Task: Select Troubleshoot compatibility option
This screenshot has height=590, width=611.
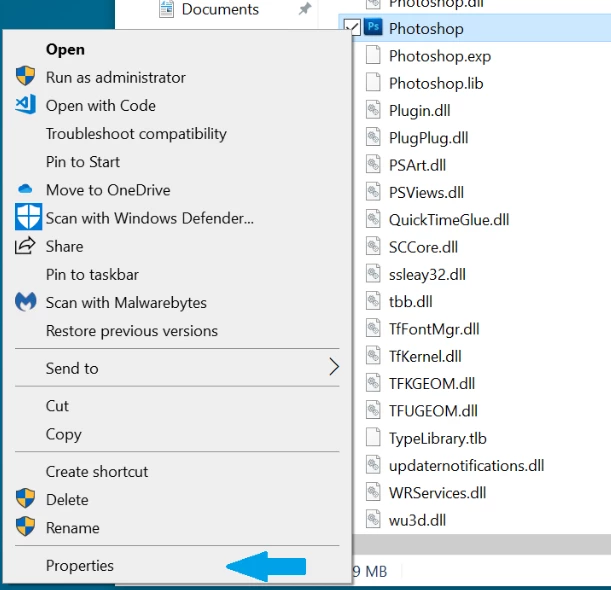Action: (136, 134)
